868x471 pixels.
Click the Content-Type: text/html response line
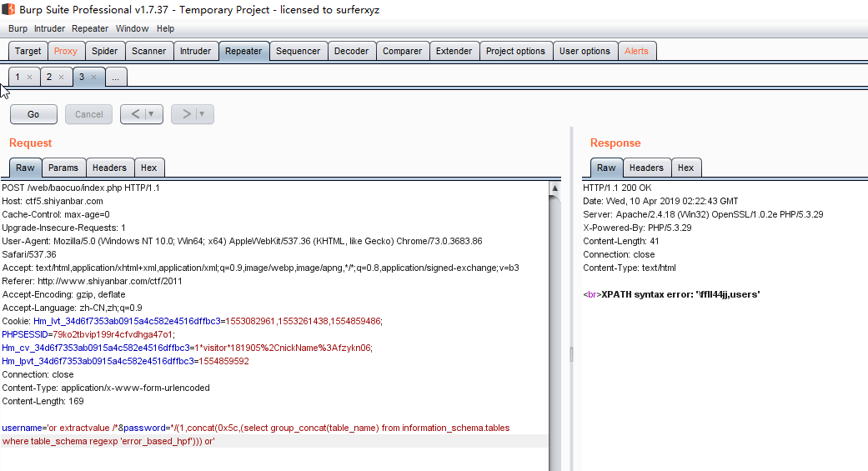click(630, 268)
